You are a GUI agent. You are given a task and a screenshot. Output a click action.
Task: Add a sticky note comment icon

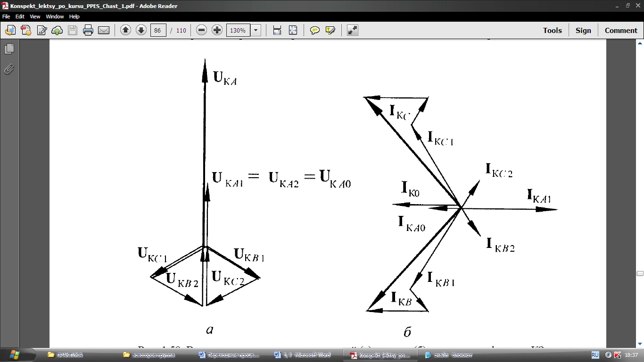point(315,30)
